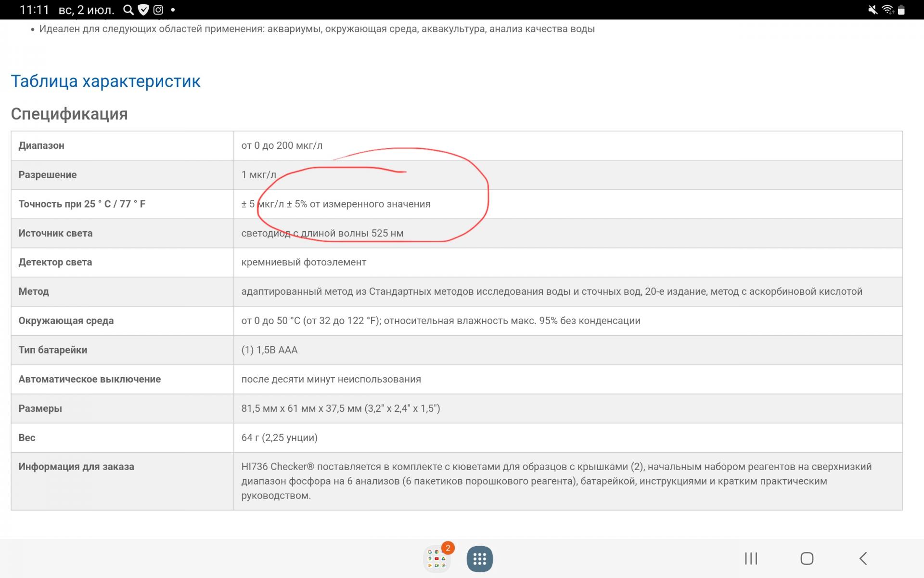Screen dimensions: 924x578
Task: Click the 'Диапазон' row label
Action: pyautogui.click(x=41, y=145)
